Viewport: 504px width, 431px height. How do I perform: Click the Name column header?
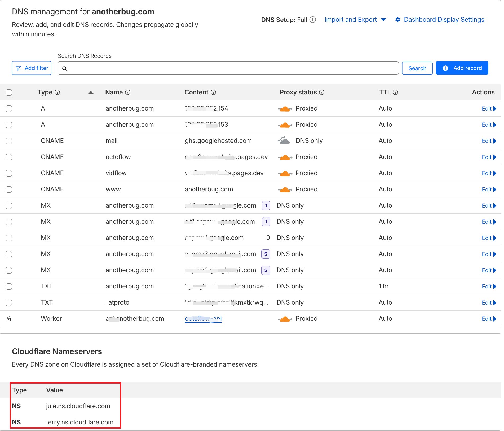(x=114, y=92)
